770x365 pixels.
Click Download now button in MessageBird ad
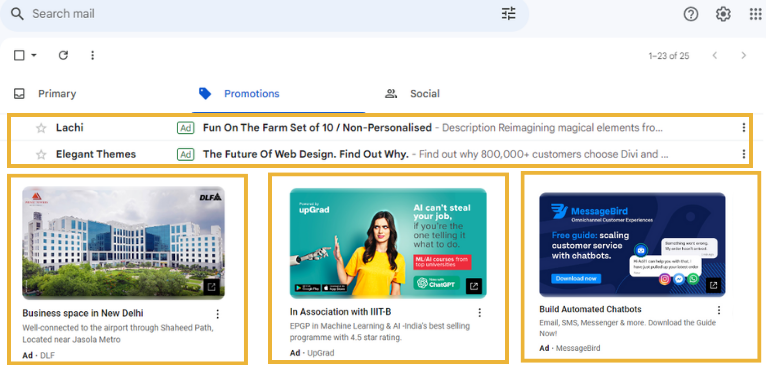coord(576,279)
